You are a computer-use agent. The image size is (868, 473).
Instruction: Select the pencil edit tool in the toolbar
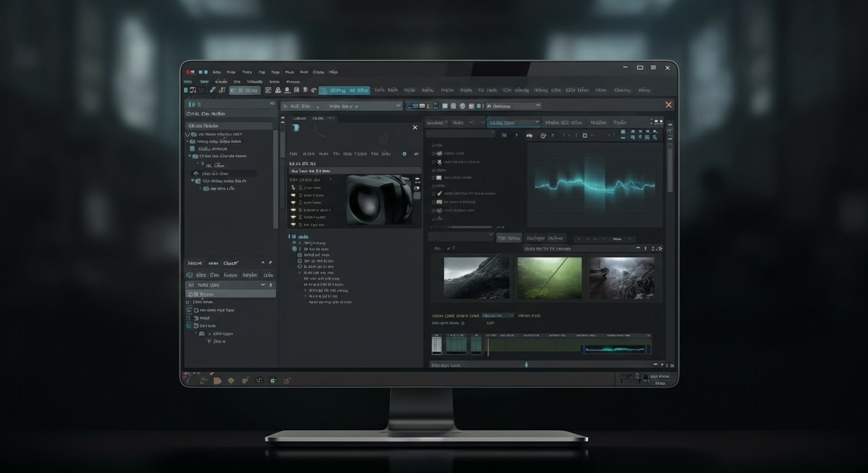[211, 90]
